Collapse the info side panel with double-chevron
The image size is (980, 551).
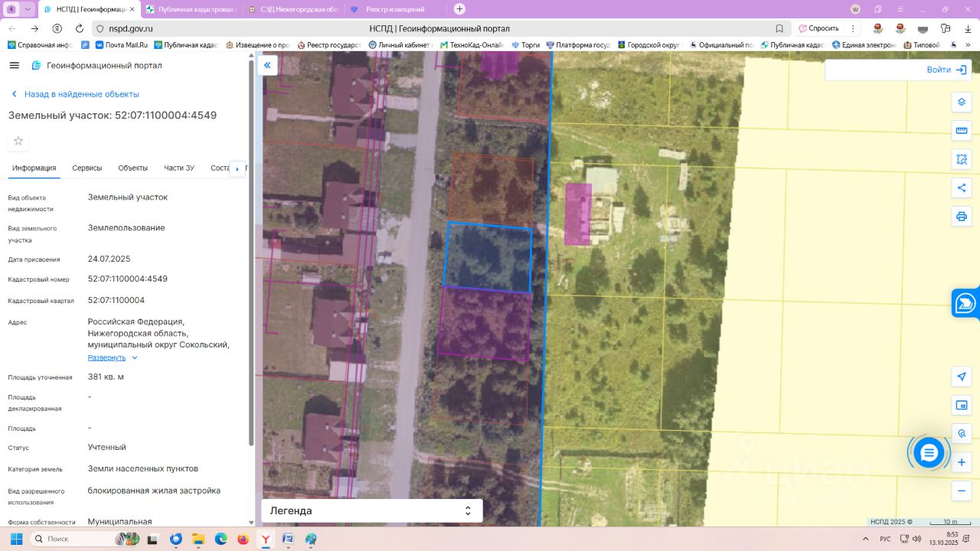(x=267, y=66)
